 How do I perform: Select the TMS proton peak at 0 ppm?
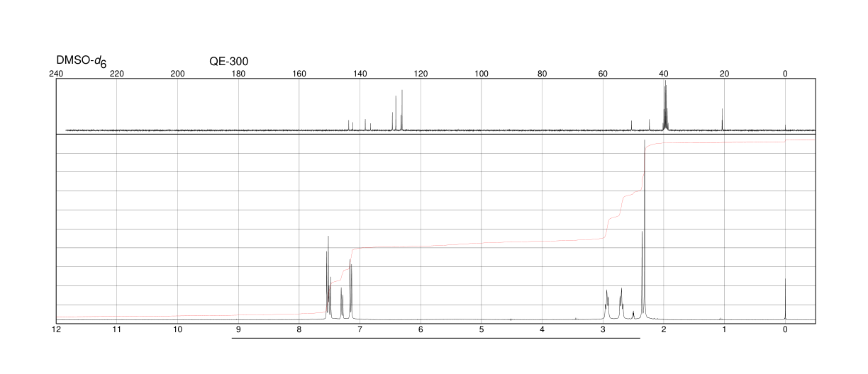pos(785,300)
